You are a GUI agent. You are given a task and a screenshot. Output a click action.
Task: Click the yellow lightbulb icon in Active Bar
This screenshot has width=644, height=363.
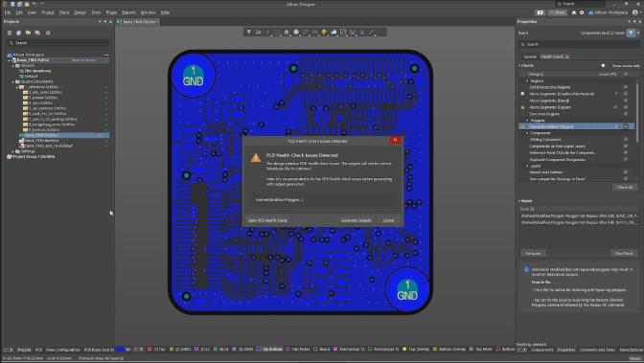click(x=324, y=32)
